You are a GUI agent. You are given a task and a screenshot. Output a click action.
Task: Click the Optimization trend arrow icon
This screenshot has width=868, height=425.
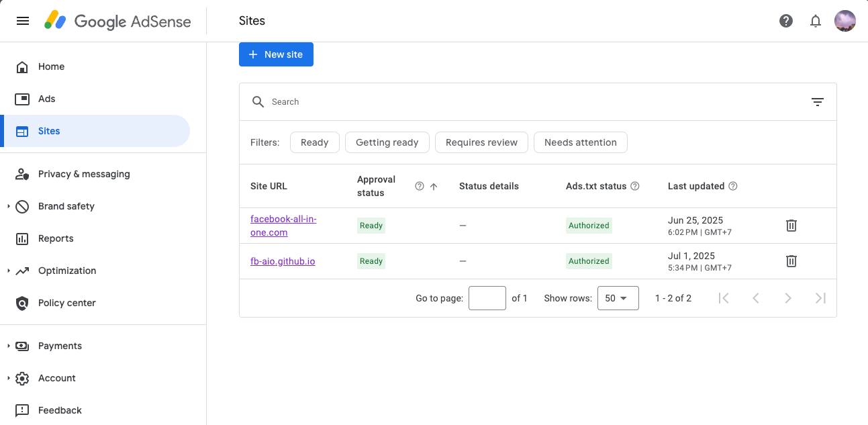[22, 271]
